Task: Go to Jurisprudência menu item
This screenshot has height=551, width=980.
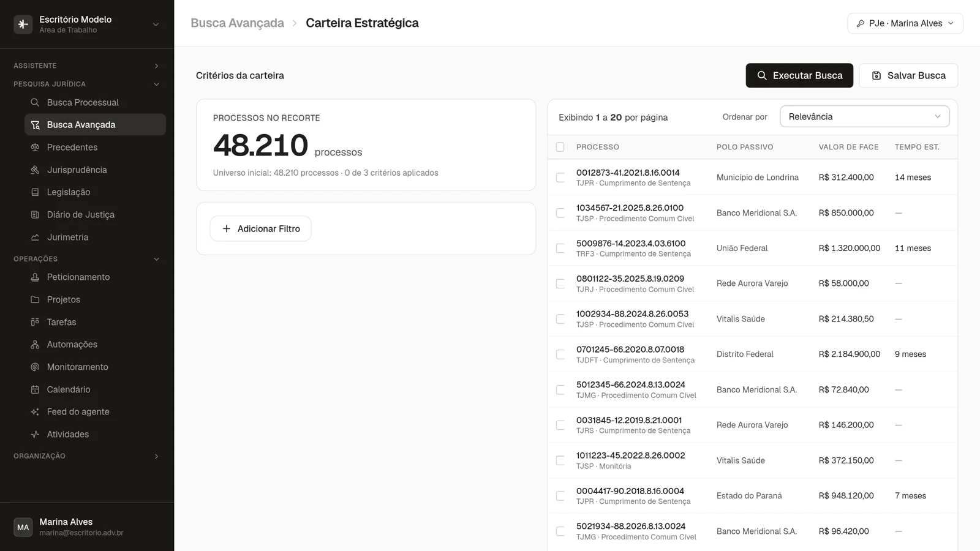Action: (x=95, y=170)
